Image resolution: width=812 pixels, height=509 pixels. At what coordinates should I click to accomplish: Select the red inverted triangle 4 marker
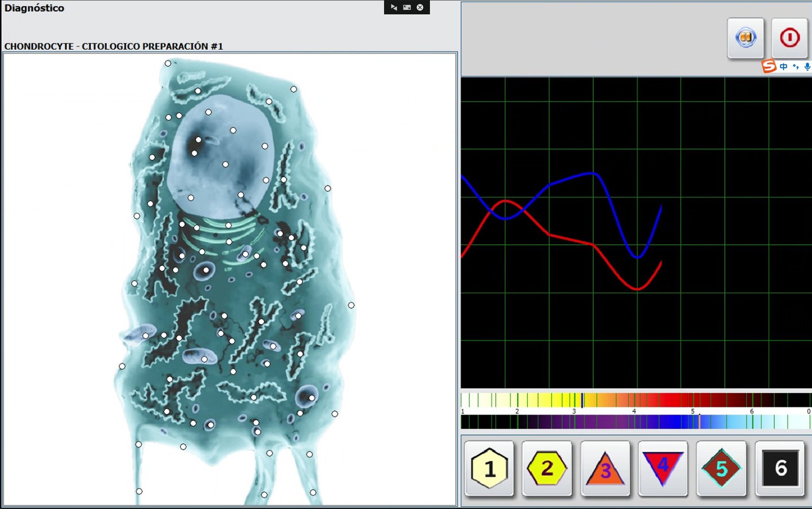click(x=663, y=468)
